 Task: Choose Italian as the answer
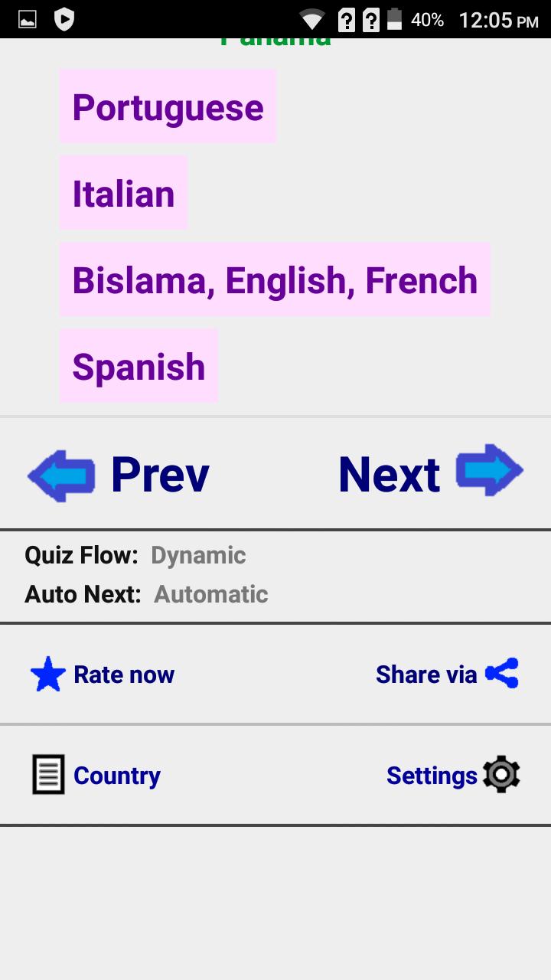point(123,194)
